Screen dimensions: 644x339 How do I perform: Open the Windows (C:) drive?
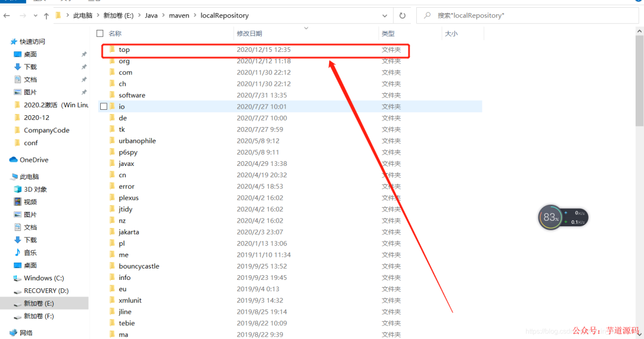[44, 278]
